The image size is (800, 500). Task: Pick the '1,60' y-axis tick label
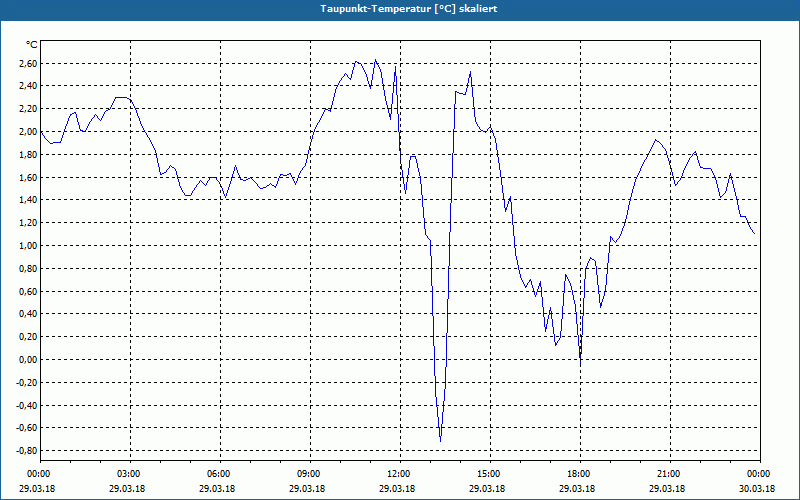[x=29, y=178]
